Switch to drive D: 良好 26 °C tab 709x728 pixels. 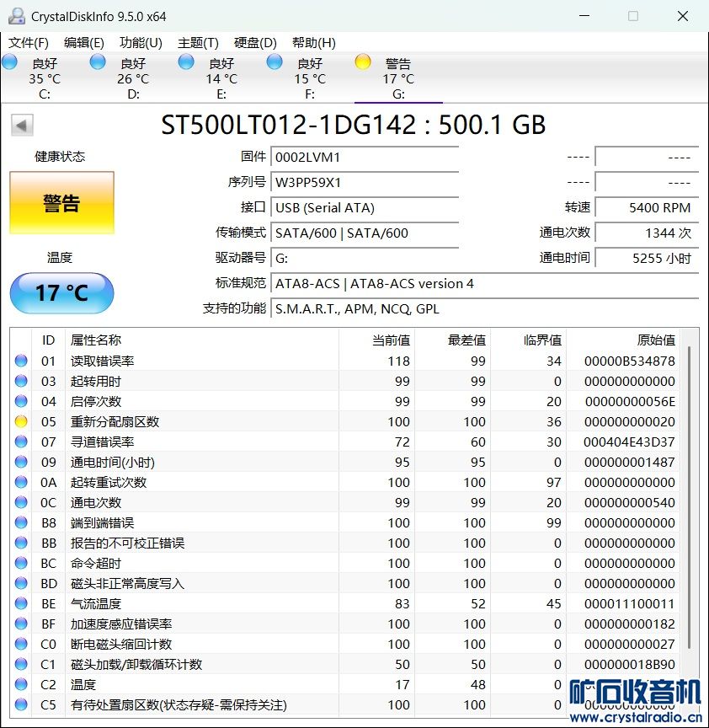tap(133, 78)
